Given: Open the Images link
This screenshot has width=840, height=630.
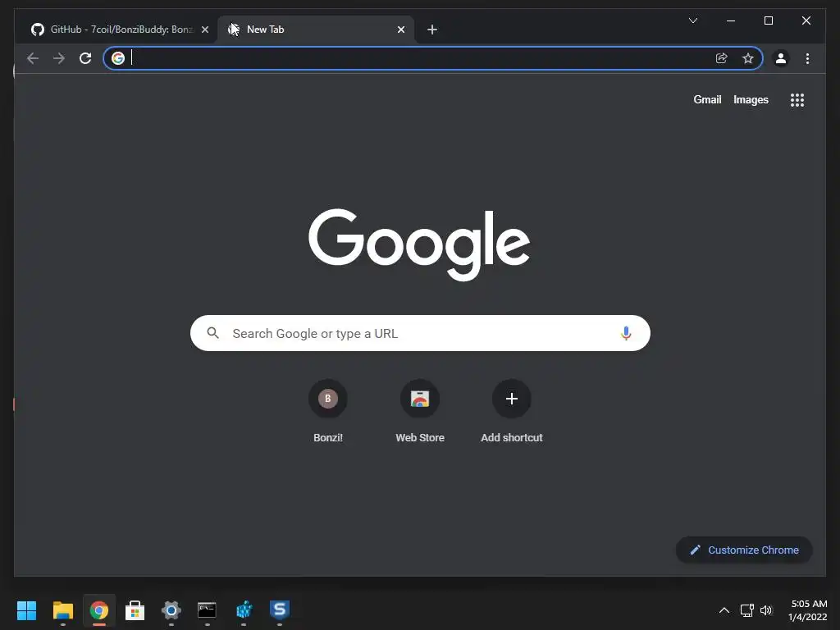Looking at the screenshot, I should coord(751,99).
